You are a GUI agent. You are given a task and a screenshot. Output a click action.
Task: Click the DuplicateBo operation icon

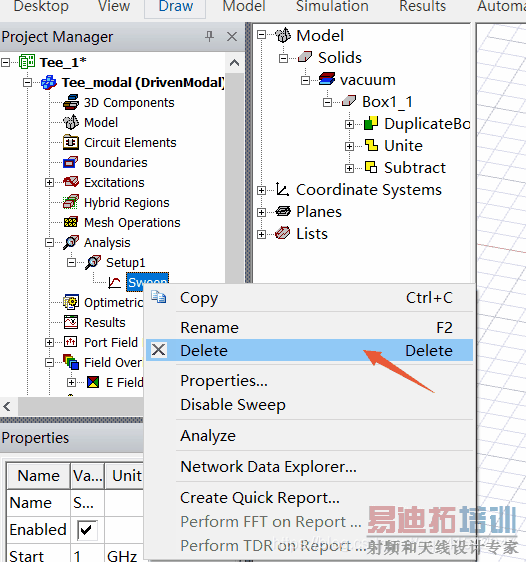tap(371, 123)
